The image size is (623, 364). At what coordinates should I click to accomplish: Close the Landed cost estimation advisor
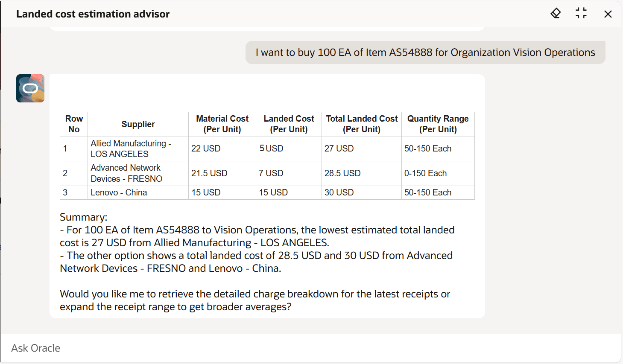pos(608,14)
